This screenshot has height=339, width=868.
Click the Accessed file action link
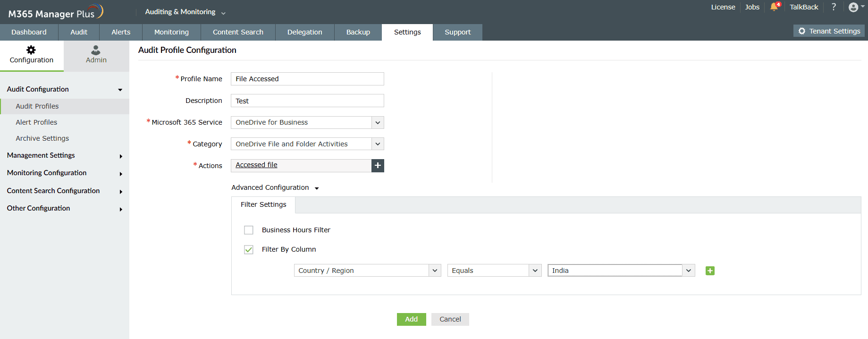click(256, 165)
